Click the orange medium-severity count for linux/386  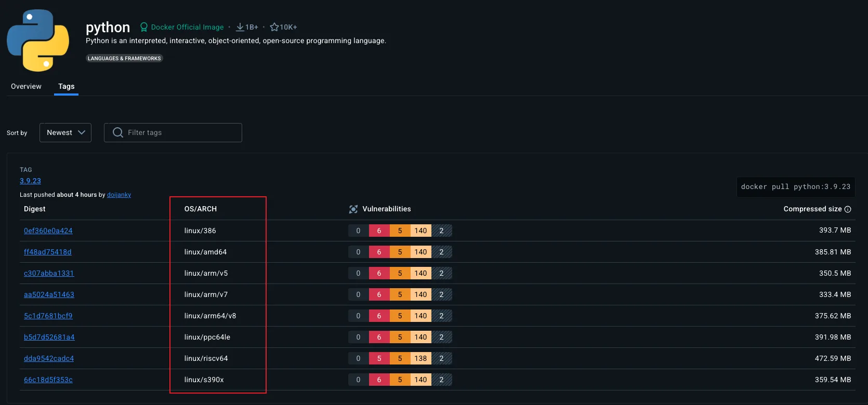400,231
